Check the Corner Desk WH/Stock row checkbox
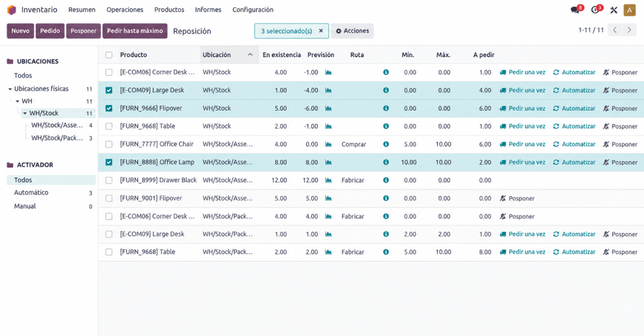The width and height of the screenshot is (644, 336). point(109,72)
